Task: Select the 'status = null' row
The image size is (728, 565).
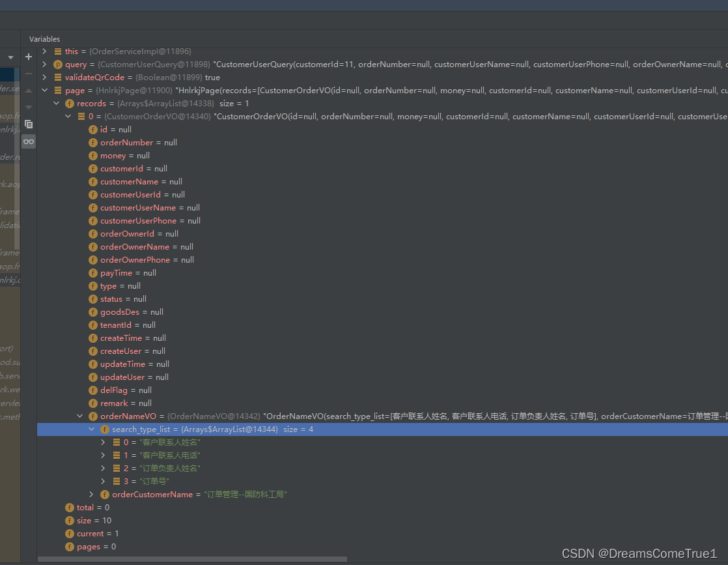Action: [x=383, y=298]
